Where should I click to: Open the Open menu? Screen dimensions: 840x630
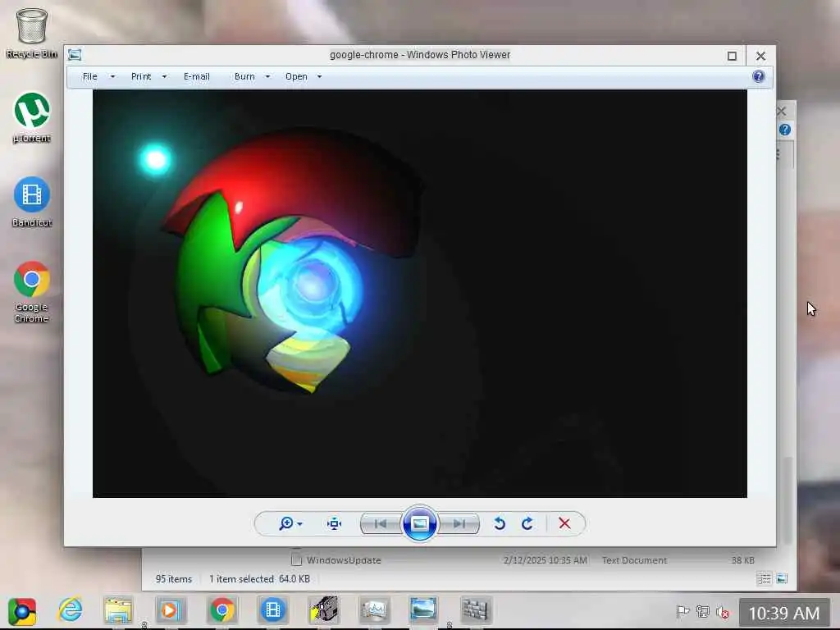[x=296, y=76]
